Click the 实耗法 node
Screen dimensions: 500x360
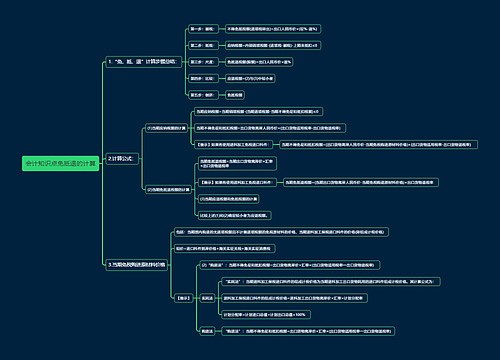click(207, 298)
